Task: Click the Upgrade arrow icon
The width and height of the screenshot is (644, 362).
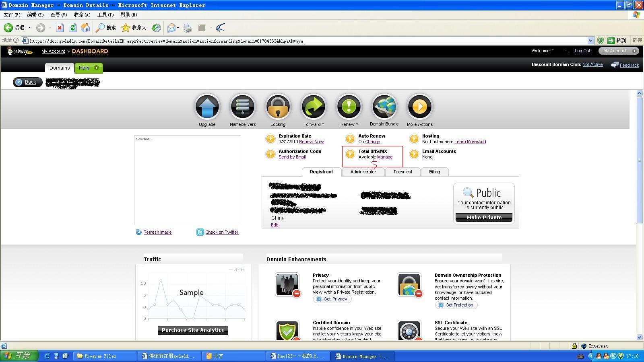Action: [x=207, y=107]
